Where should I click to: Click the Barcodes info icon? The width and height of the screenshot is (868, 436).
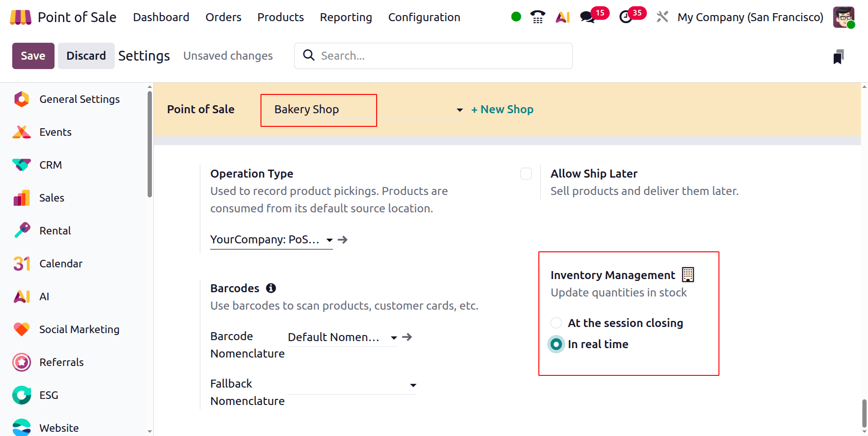[271, 288]
